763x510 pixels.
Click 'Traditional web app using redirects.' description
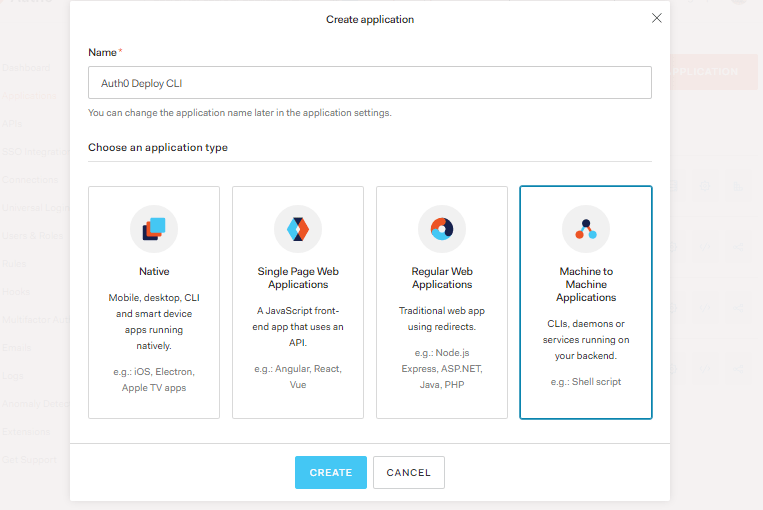tap(442, 319)
